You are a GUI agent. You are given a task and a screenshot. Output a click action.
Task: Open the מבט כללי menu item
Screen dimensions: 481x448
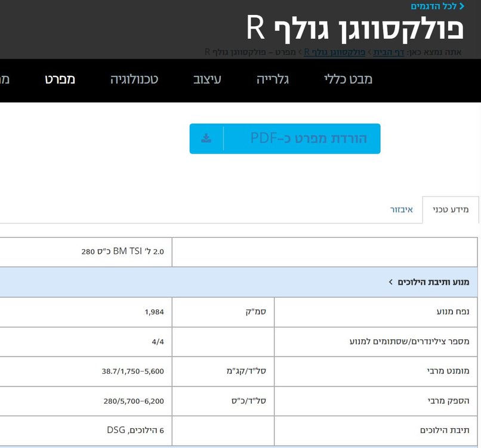[x=348, y=79]
